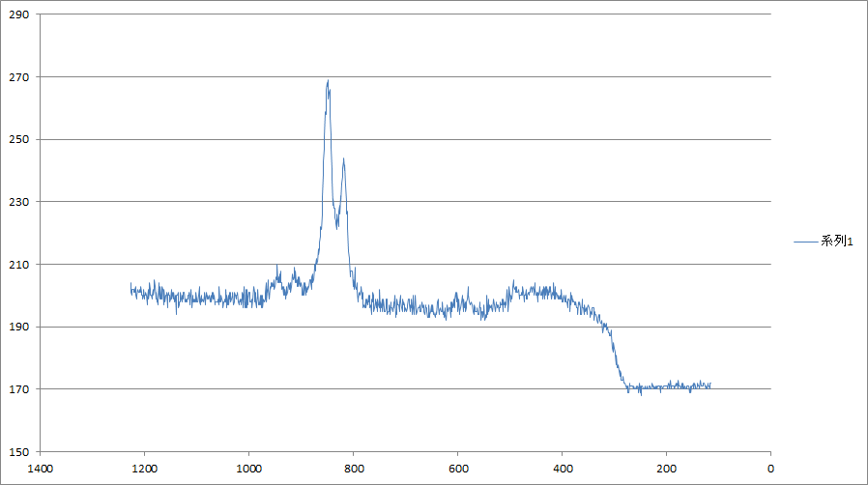868x485 pixels.
Task: Click the x-axis label 600
Action: pos(458,469)
